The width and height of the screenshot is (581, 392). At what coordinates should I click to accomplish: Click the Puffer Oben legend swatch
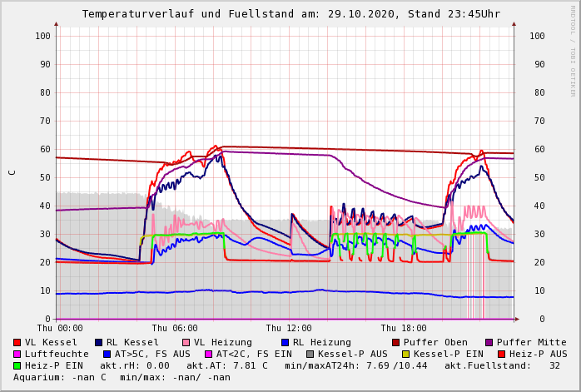[395, 342]
